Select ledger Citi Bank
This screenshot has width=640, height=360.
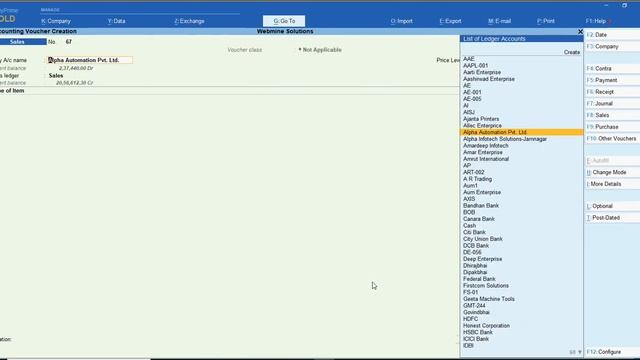click(474, 232)
